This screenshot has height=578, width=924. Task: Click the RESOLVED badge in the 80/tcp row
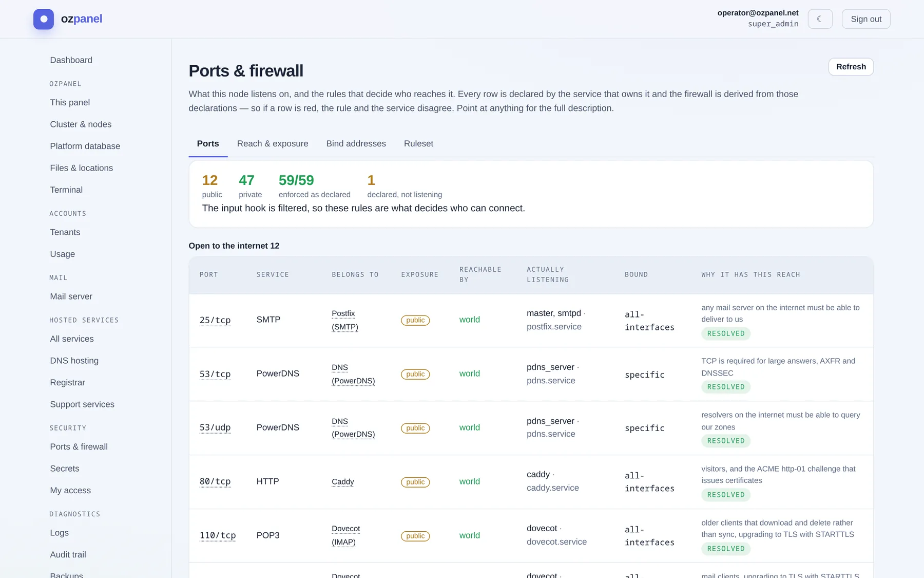tap(726, 495)
